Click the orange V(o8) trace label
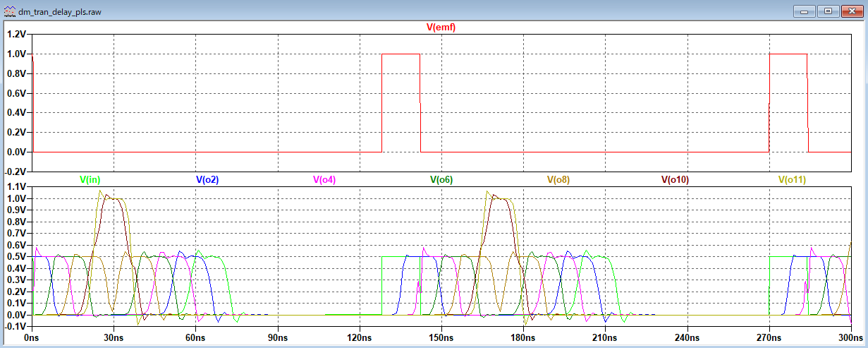Screen dimensions: 868x348 tap(558, 180)
